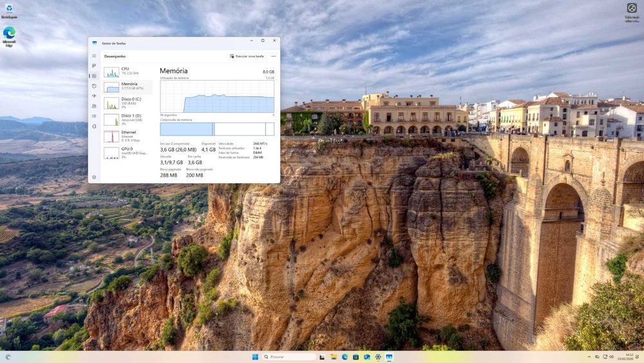Open the Details page in sidebar

94,116
